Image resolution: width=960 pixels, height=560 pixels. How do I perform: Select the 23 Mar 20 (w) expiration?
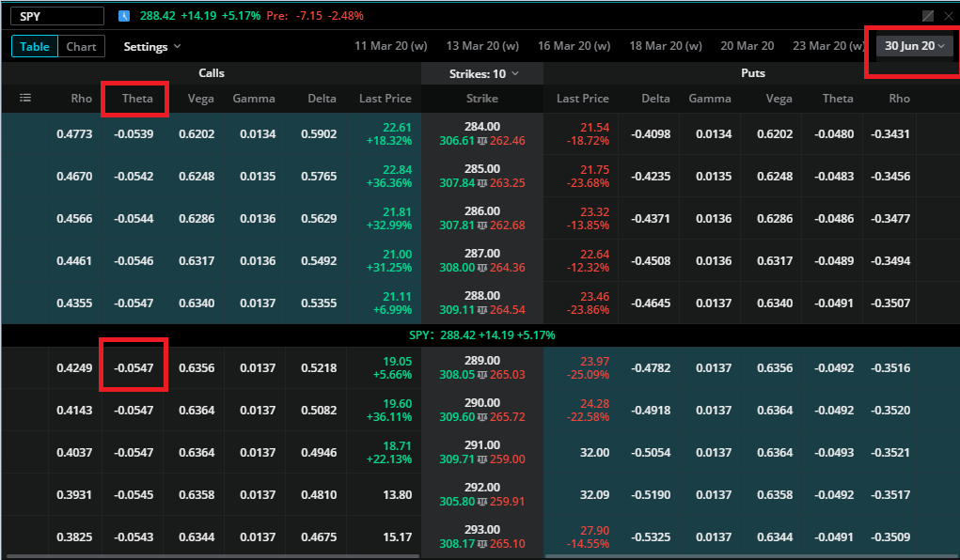(x=827, y=46)
